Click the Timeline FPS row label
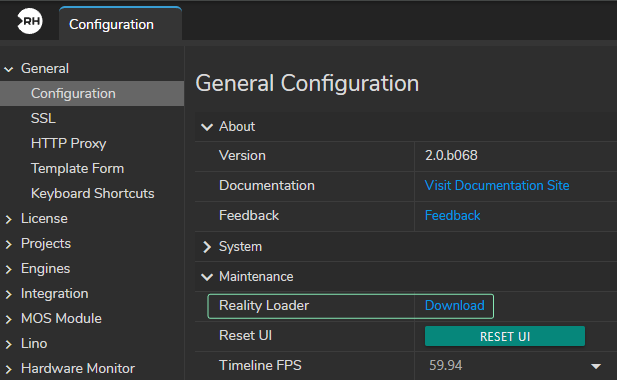Image resolution: width=617 pixels, height=380 pixels. pyautogui.click(x=260, y=365)
